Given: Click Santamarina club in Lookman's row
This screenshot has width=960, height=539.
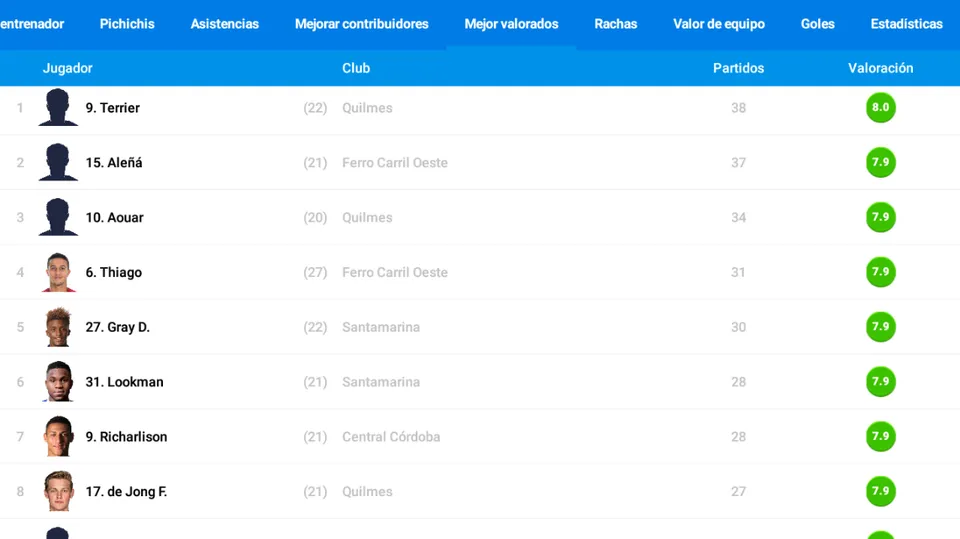Looking at the screenshot, I should 381,382.
